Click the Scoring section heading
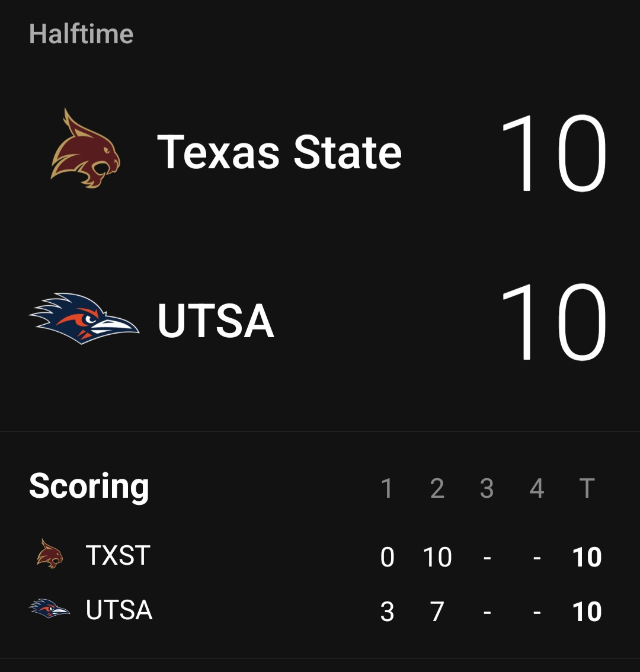This screenshot has height=672, width=640. coord(89,487)
